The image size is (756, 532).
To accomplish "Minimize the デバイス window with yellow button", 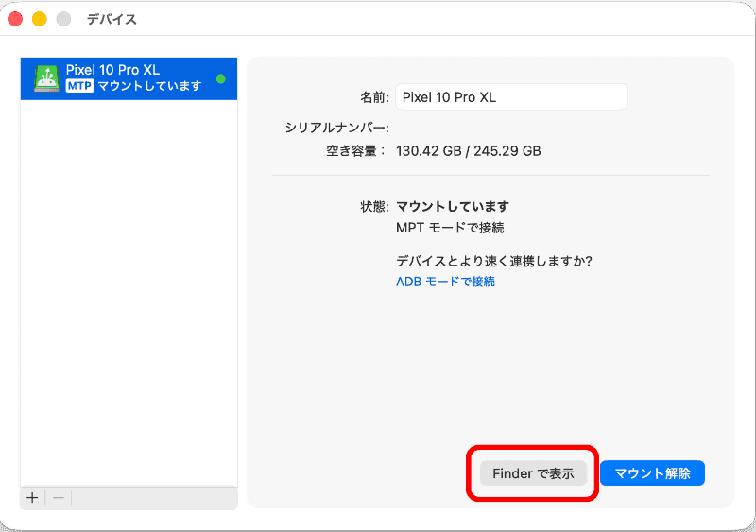I will pyautogui.click(x=40, y=19).
